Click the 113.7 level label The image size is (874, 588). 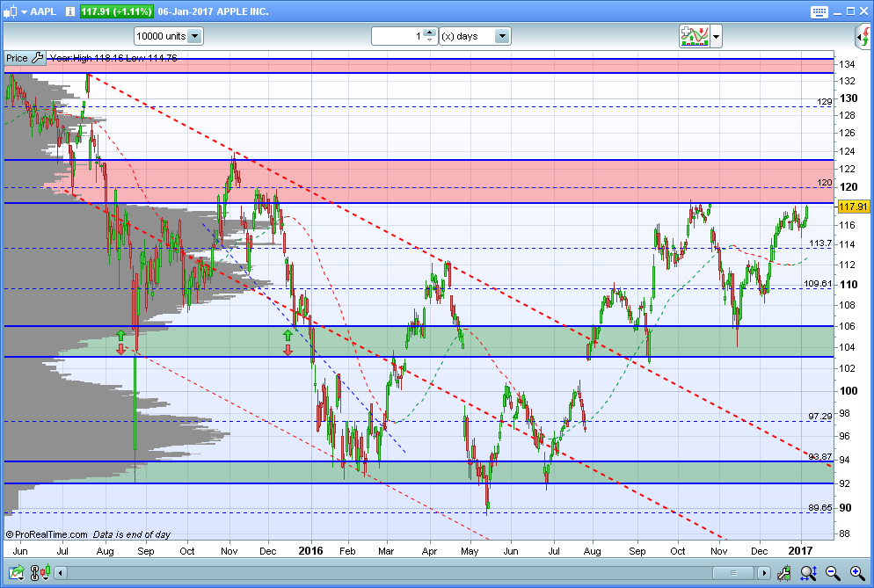(x=820, y=243)
